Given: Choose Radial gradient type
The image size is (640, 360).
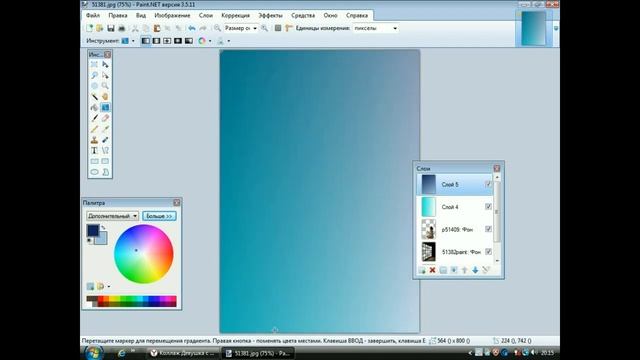Looking at the screenshot, I should (178, 41).
